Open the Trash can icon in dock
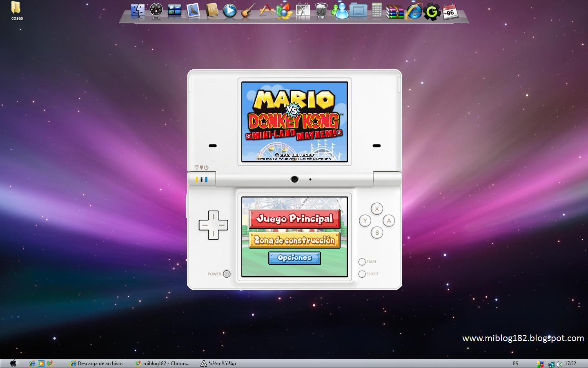The width and height of the screenshot is (588, 368). 321,11
